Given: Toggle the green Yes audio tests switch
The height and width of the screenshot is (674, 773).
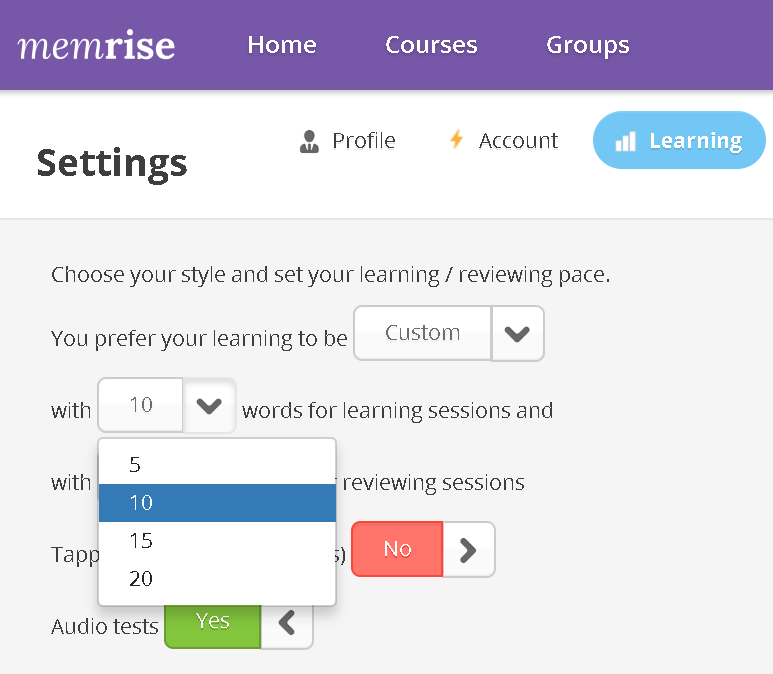Looking at the screenshot, I should (x=212, y=622).
